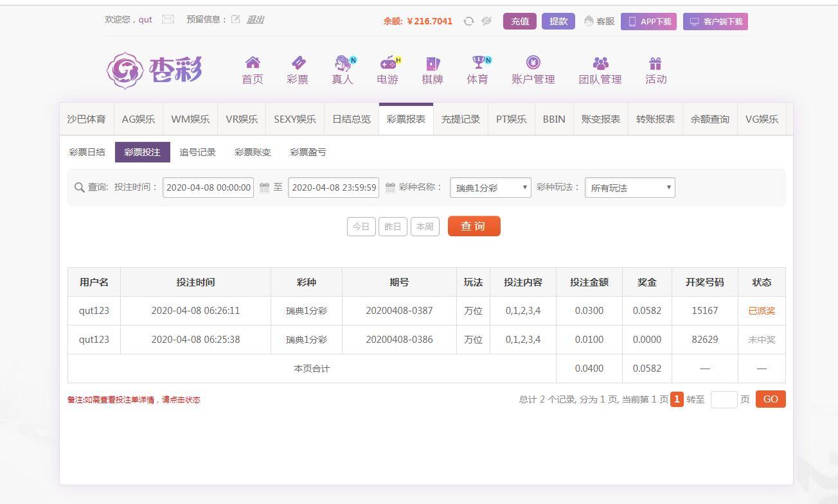838x504 pixels.
Task: Click the GO page jump button
Action: point(771,399)
